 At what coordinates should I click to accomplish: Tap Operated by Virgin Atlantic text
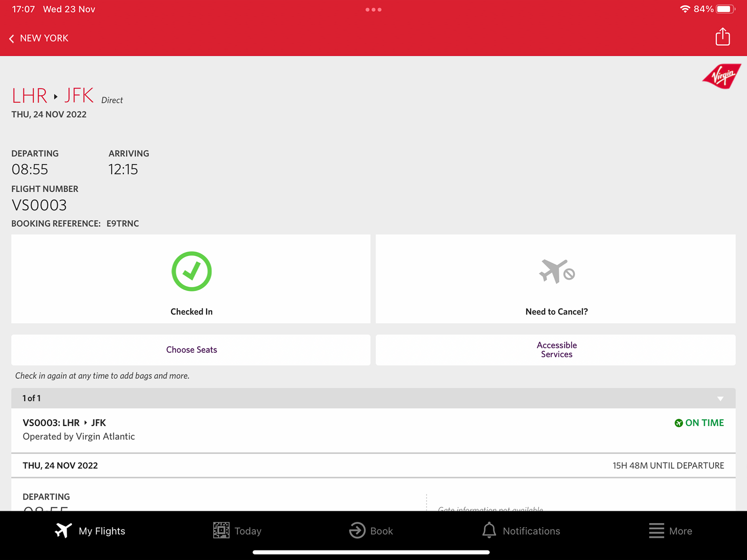point(79,436)
